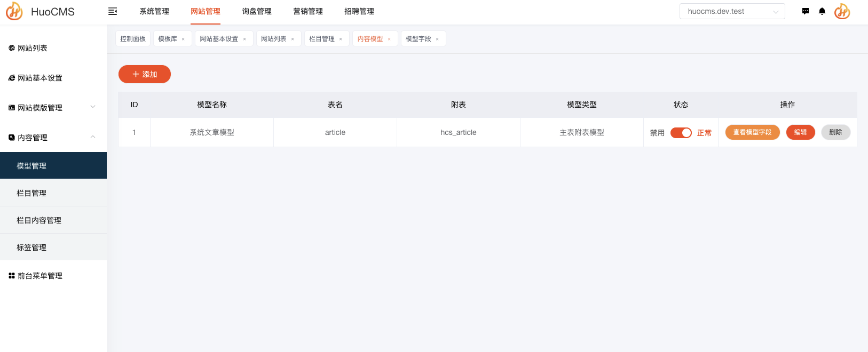Viewport: 868px width, 352px height.
Task: Click the 表名 column header
Action: click(335, 105)
